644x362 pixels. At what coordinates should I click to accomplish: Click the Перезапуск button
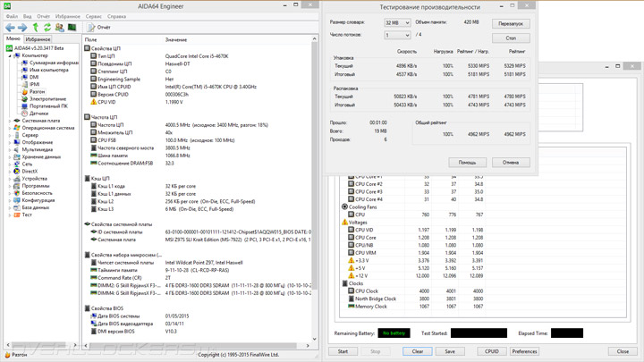511,24
